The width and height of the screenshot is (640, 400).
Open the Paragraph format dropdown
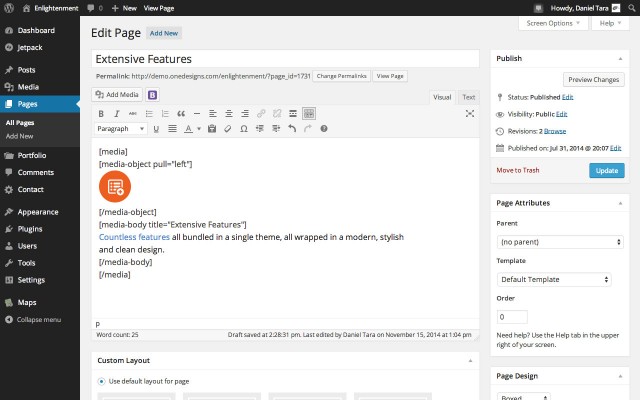(x=121, y=128)
